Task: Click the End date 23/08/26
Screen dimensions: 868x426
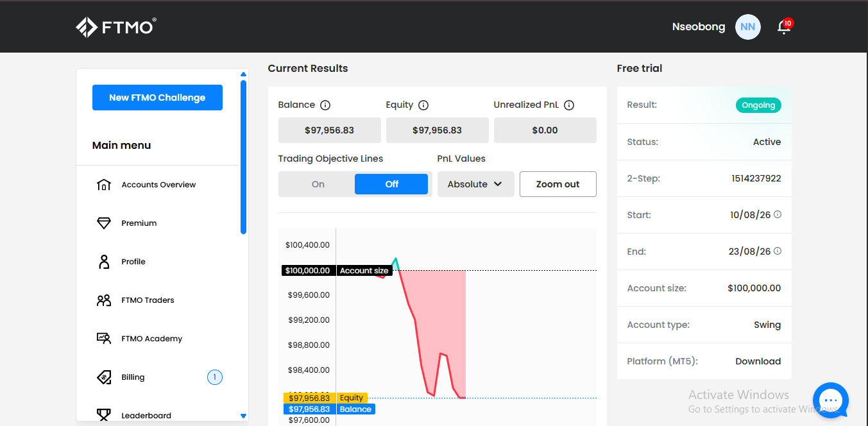Action: (750, 251)
